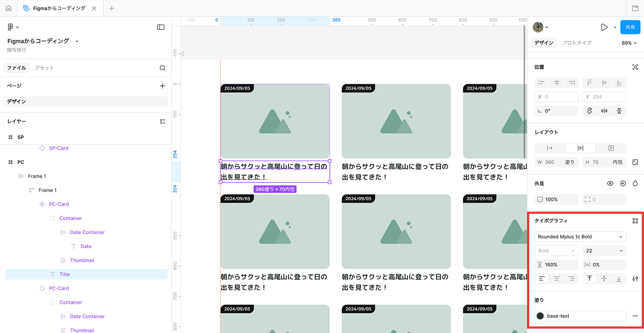Open the 69% zoom dropdown
This screenshot has height=333, width=644.
click(629, 43)
